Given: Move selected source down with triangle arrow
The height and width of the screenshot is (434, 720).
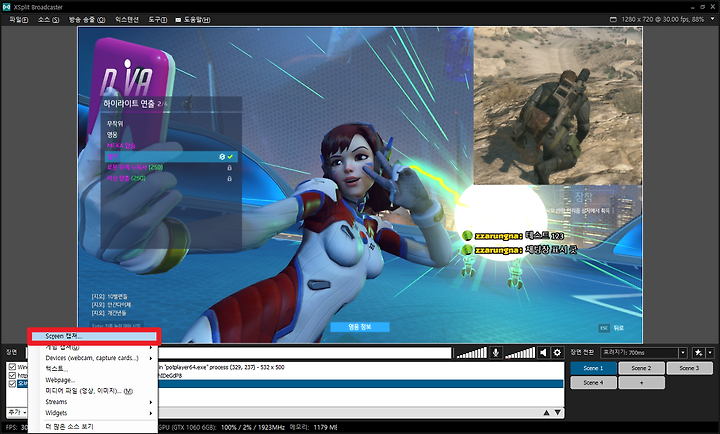Looking at the screenshot, I should click(557, 412).
